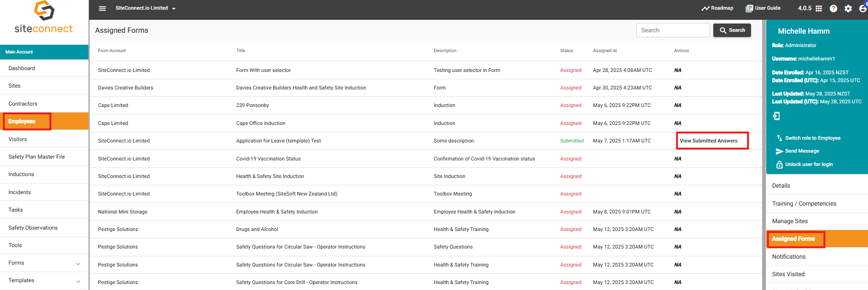
Task: Click the Submitted status text
Action: (x=572, y=141)
